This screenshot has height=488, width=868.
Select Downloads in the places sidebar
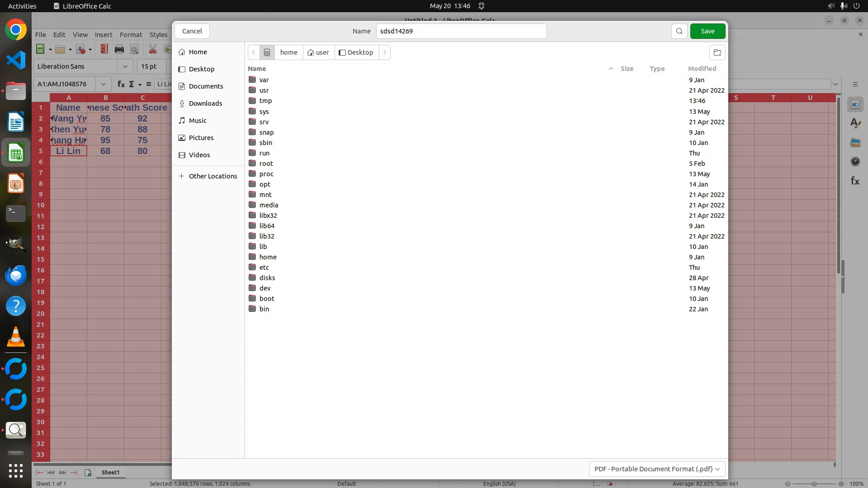point(205,103)
